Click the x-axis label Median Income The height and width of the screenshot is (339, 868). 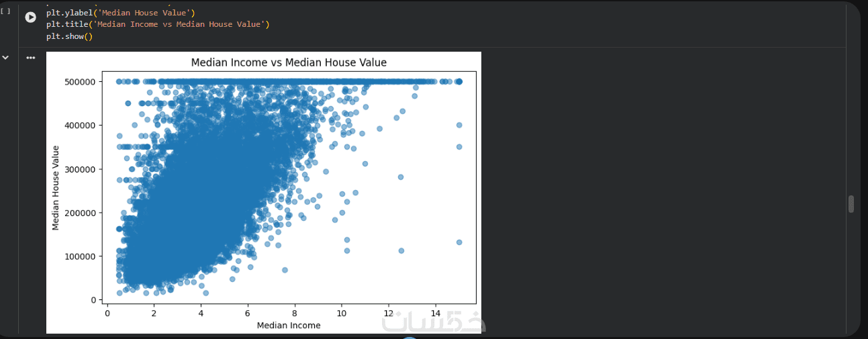[289, 326]
